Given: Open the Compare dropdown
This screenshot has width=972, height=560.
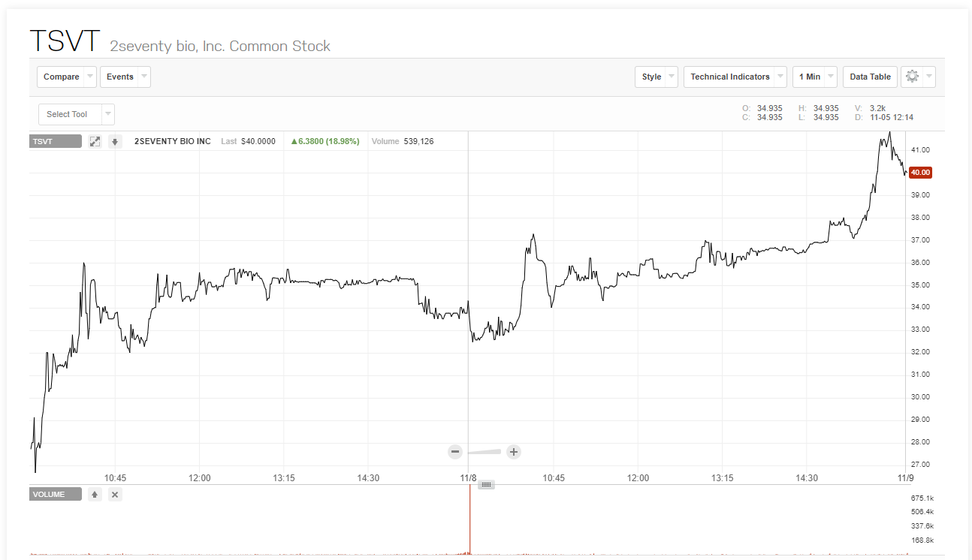Looking at the screenshot, I should click(67, 77).
